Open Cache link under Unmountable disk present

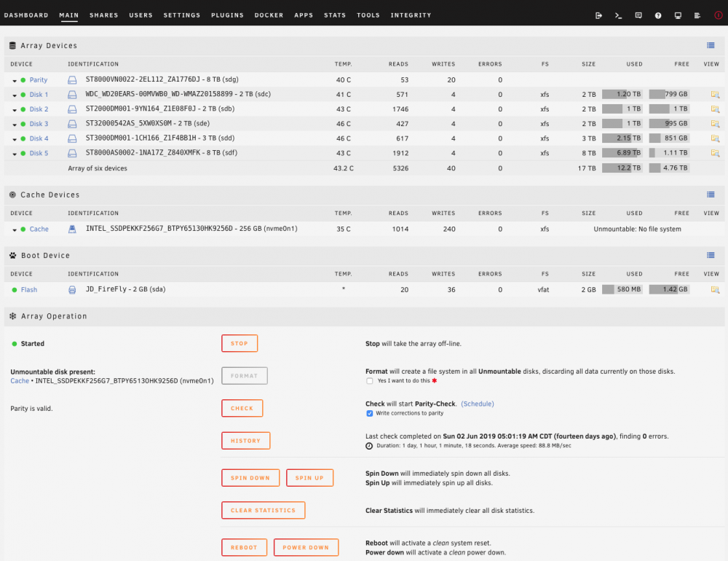(x=20, y=380)
